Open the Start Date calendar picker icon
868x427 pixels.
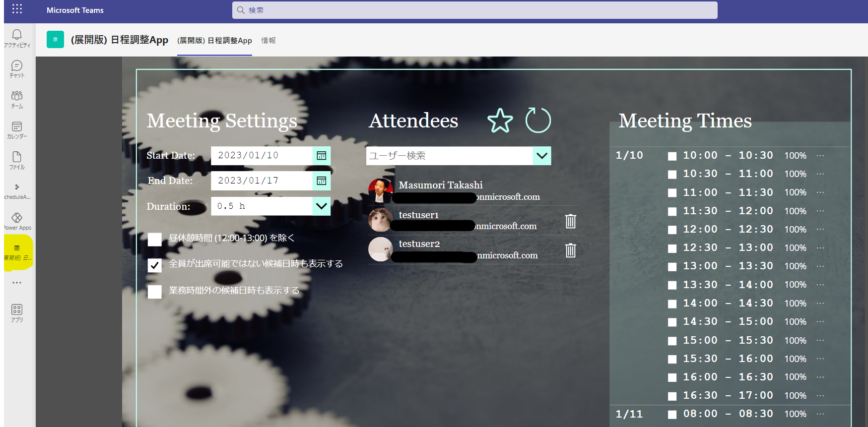[322, 156]
